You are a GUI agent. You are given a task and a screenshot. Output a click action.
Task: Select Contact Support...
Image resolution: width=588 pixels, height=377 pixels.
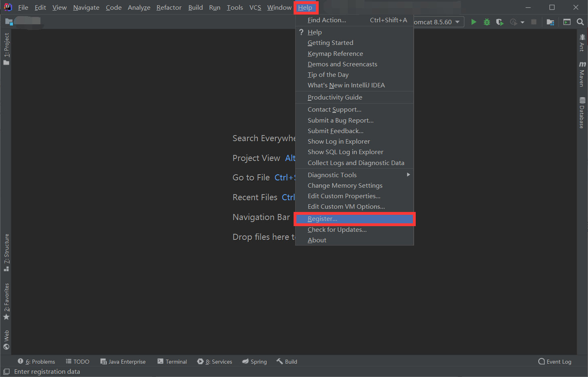click(x=355, y=110)
